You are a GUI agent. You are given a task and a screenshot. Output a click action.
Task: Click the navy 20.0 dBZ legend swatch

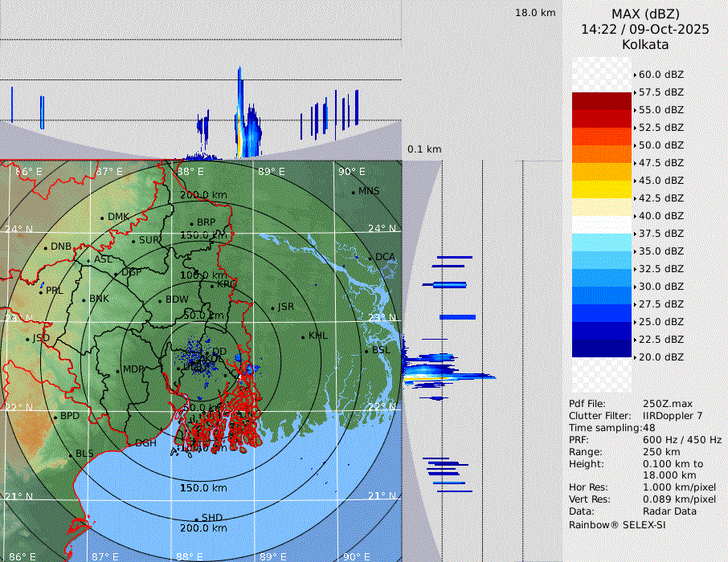(601, 348)
